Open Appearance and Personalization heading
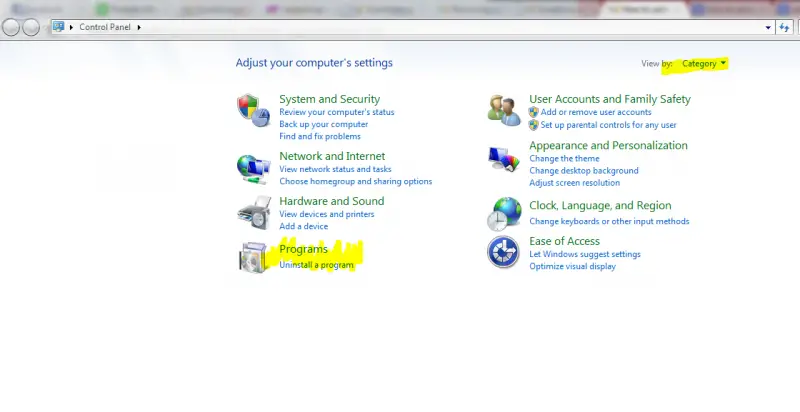 click(x=608, y=145)
